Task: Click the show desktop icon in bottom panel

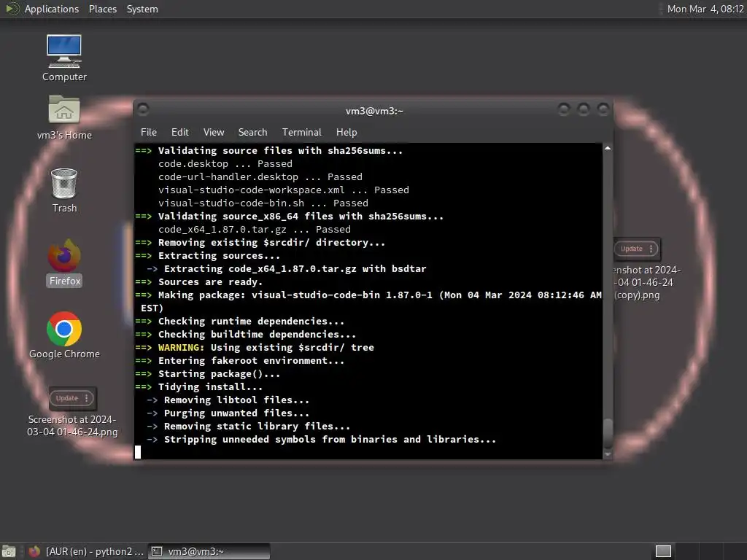Action: point(9,551)
